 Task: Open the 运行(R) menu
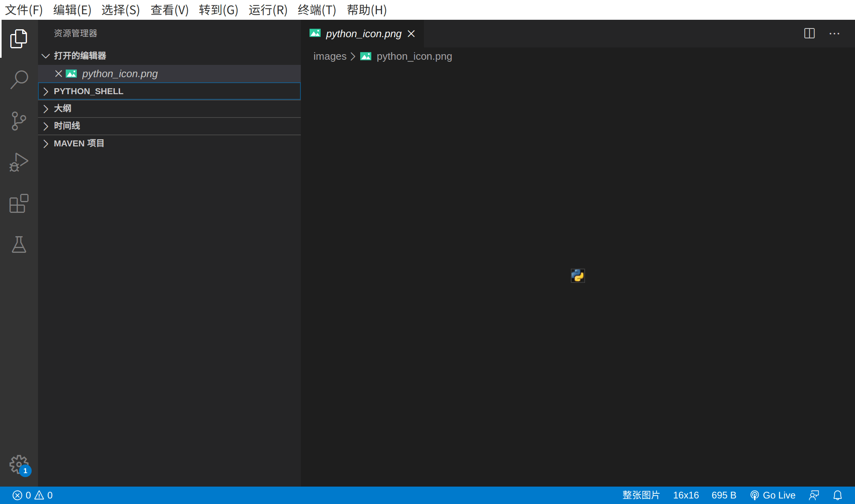(268, 10)
